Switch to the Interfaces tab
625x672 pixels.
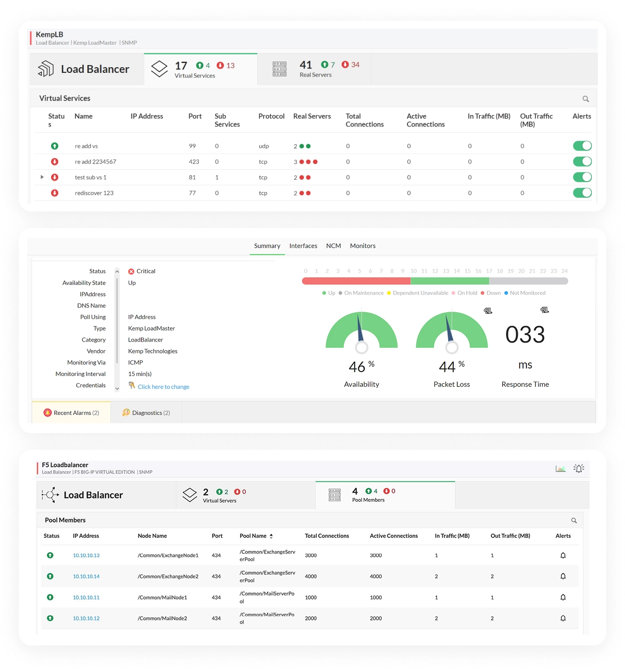[x=303, y=246]
